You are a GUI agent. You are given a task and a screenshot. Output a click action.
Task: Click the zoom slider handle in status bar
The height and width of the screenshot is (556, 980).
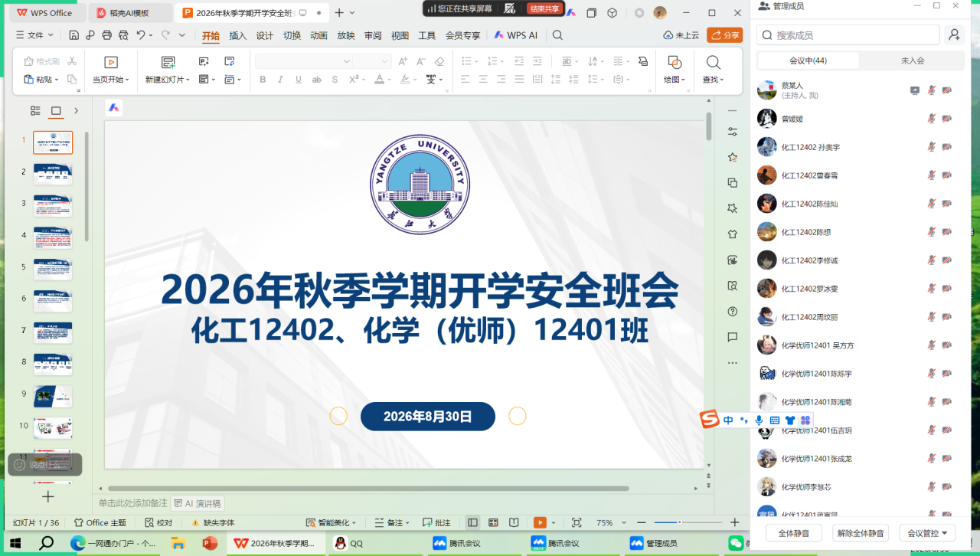pos(679,522)
